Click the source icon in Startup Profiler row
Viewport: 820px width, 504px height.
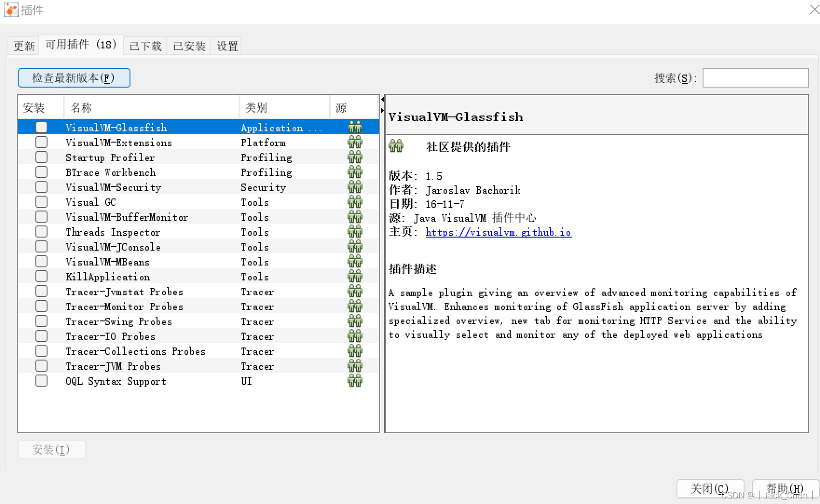[x=355, y=157]
